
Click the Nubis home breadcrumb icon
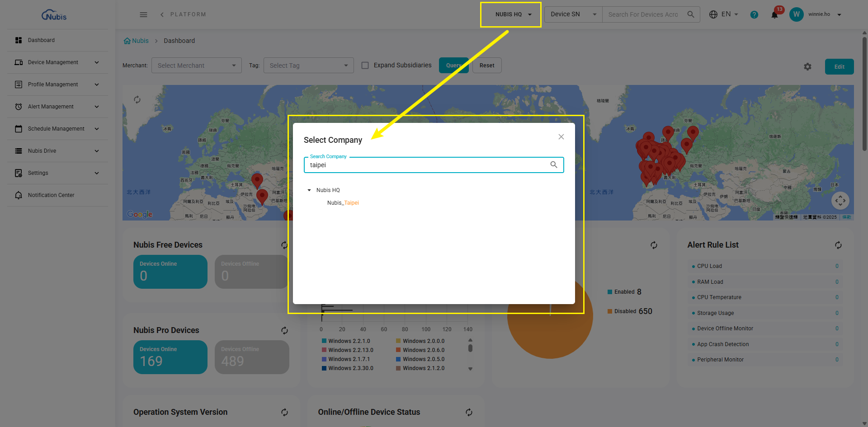point(127,41)
